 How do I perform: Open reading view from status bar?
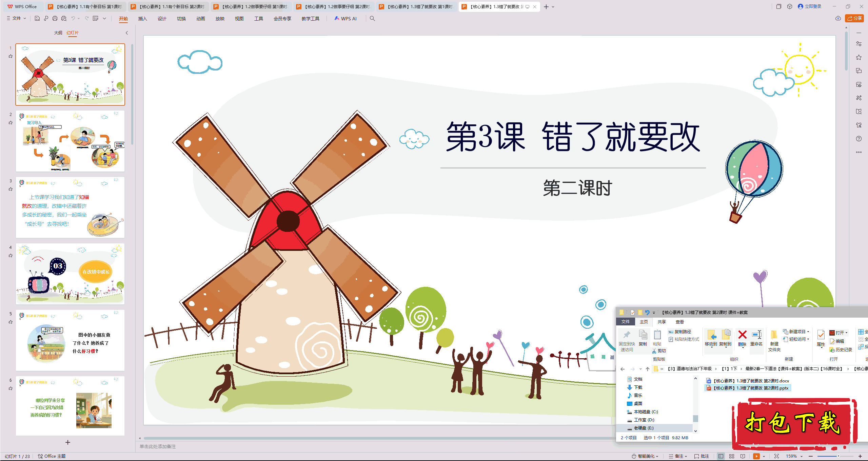[743, 456]
